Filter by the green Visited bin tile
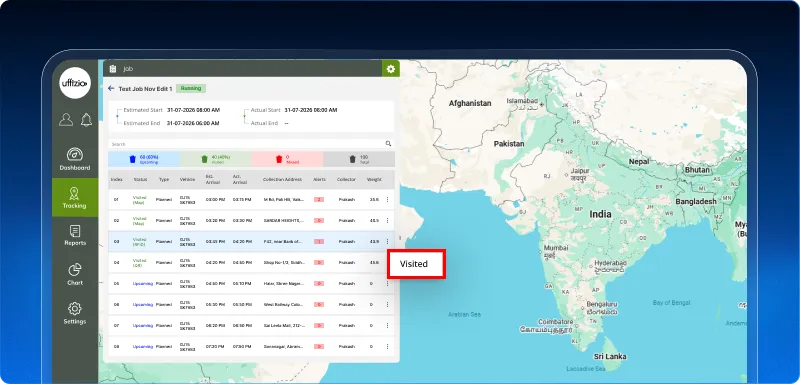The width and height of the screenshot is (800, 384). coord(216,159)
